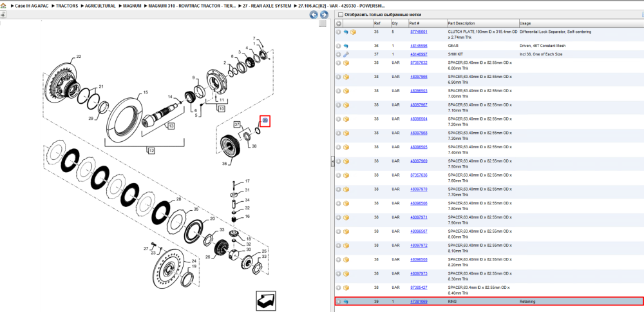Click the panel arrow icon above the diagram
The width and height of the screenshot is (644, 312).
(x=3, y=15)
